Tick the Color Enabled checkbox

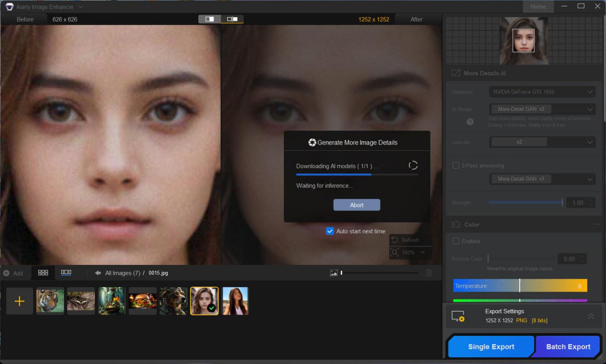(456, 241)
